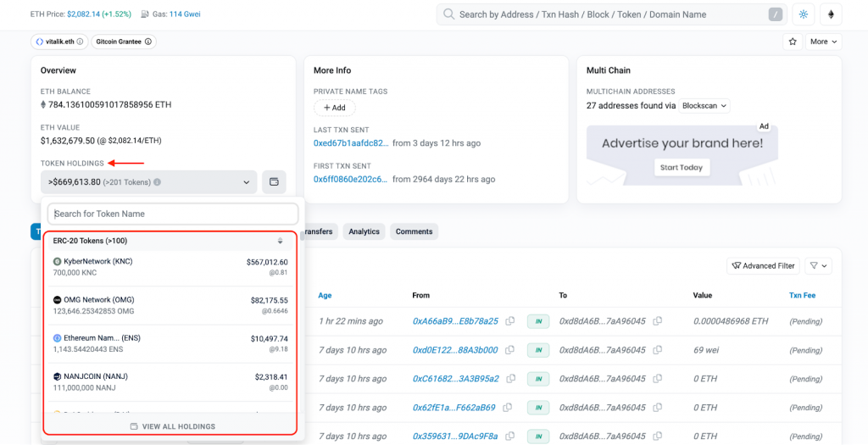Add a private name tag

click(334, 108)
